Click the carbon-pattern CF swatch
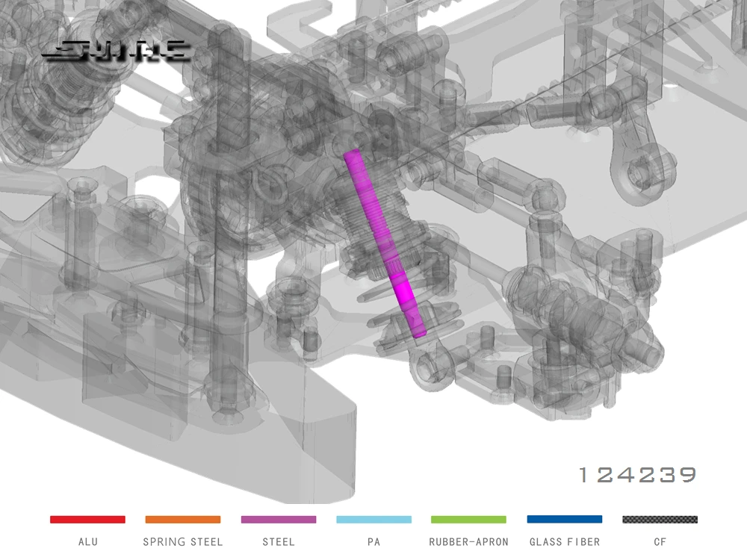 click(x=660, y=520)
